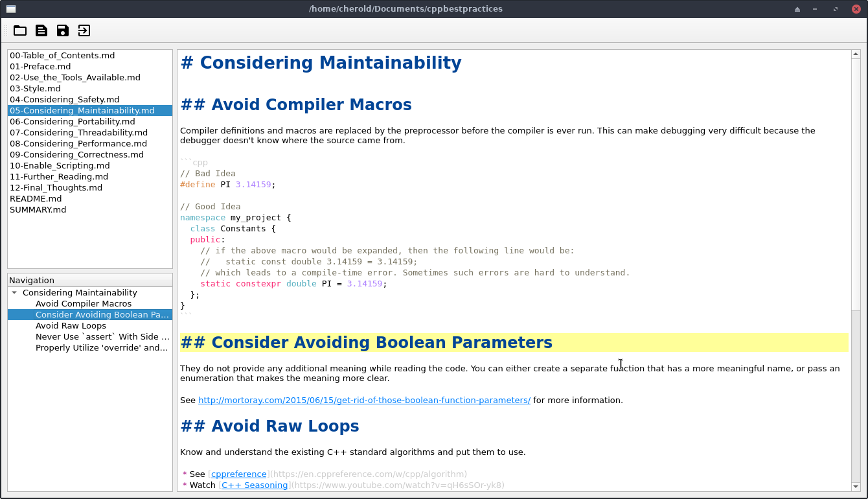This screenshot has width=868, height=499.
Task: Click the '// Bad Idea' comment line
Action: pos(208,174)
